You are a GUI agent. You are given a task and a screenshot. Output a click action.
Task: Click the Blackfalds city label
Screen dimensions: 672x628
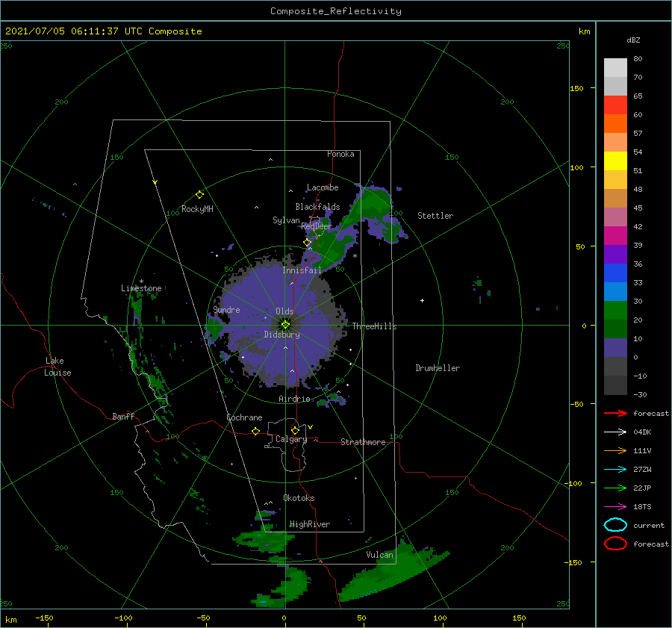pos(317,207)
